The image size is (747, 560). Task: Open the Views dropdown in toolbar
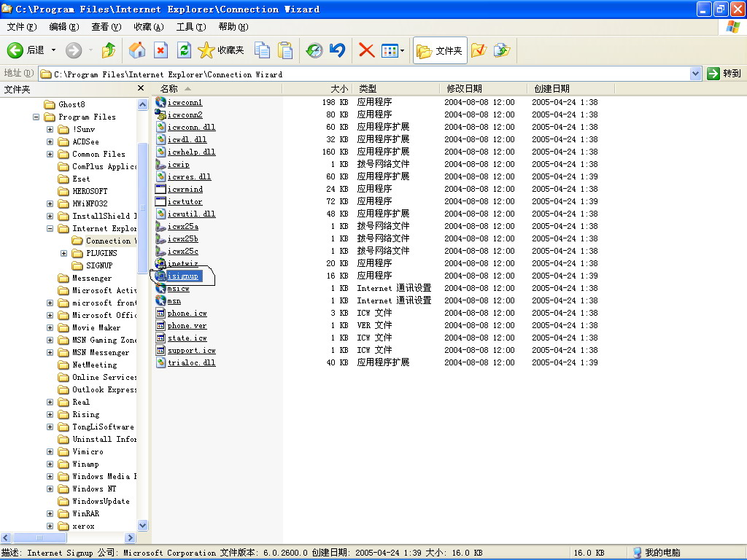(393, 50)
